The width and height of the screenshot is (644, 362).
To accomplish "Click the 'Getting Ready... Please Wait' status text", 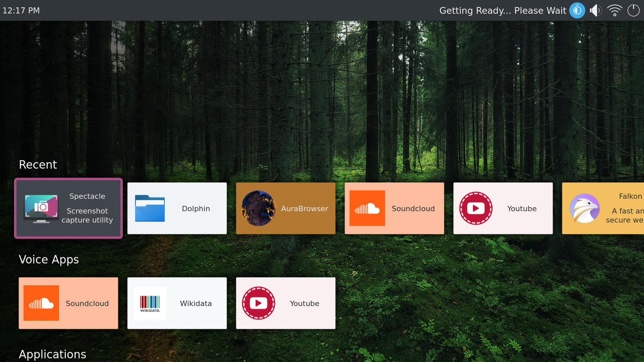I will pos(503,11).
